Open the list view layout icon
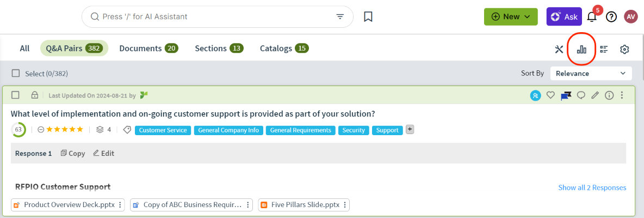Image resolution: width=644 pixels, height=218 pixels. coord(604,50)
